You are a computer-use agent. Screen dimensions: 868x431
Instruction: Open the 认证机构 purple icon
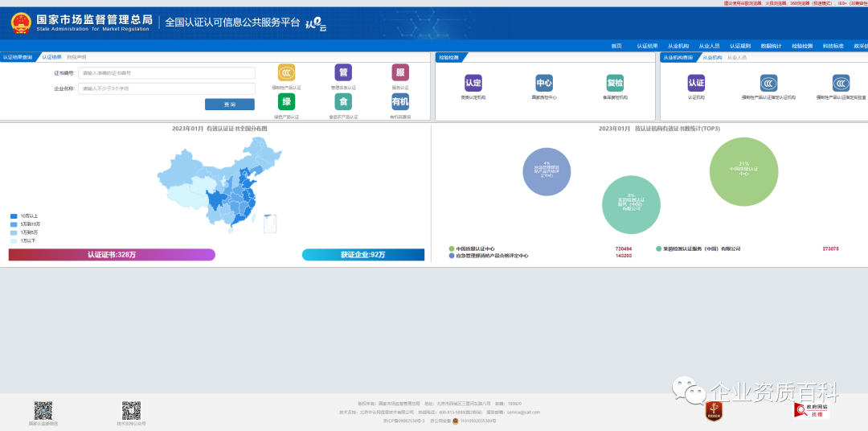pos(696,83)
